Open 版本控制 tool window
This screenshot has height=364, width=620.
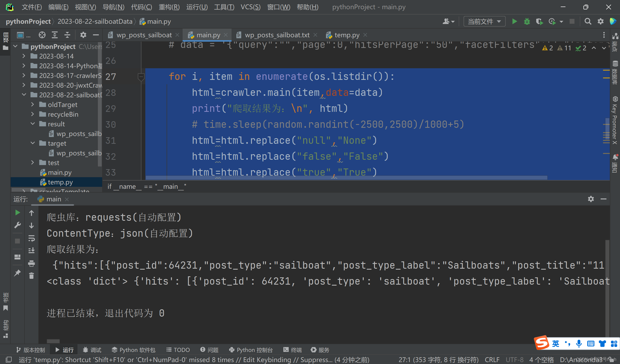[x=31, y=350]
